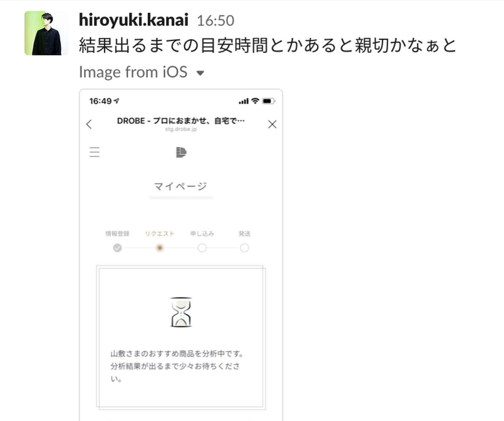The width and height of the screenshot is (504, 421).
Task: Select the 発送 step circle
Action: pyautogui.click(x=244, y=248)
